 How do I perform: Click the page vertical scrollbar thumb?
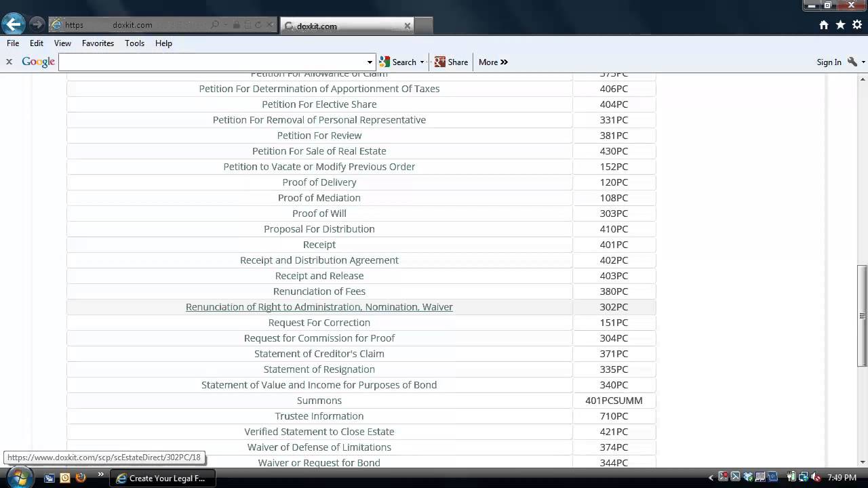[862, 316]
